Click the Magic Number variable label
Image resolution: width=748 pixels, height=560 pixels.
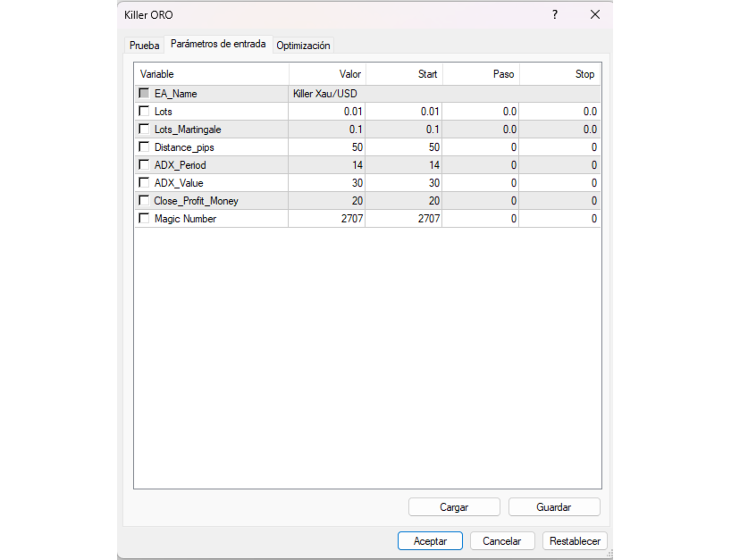[x=185, y=219]
